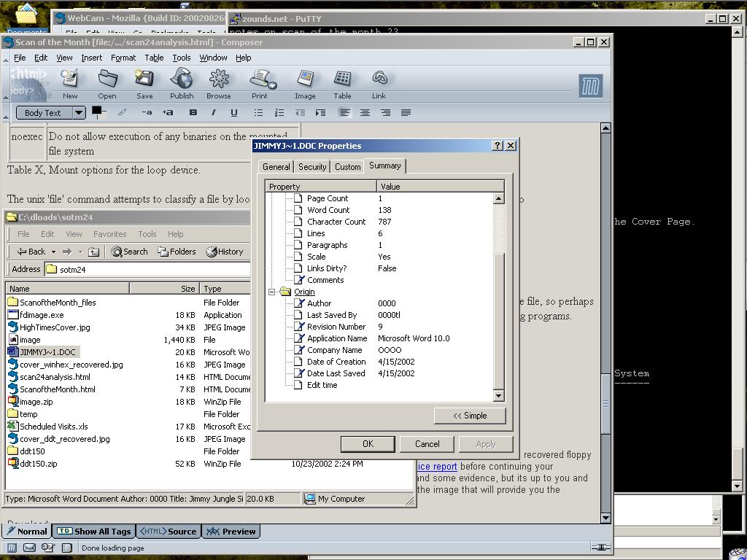Click the highlighter color pencil icon
The width and height of the screenshot is (747, 560).
pos(123,113)
